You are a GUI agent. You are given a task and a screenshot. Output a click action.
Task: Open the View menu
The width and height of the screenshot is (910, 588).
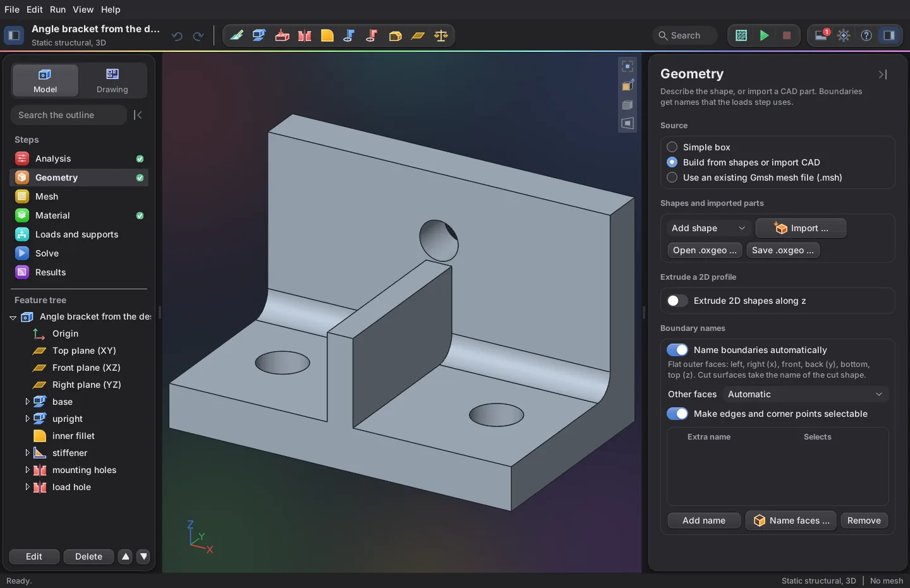tap(83, 9)
